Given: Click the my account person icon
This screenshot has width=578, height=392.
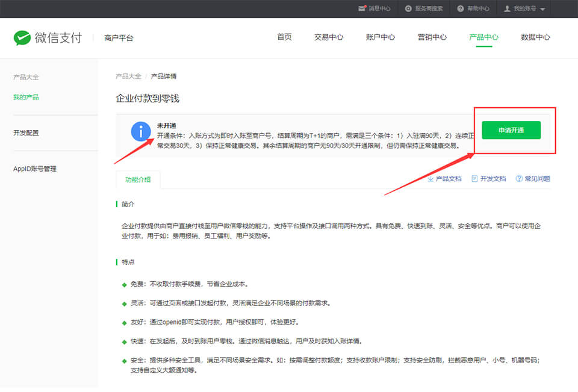Looking at the screenshot, I should coord(507,8).
